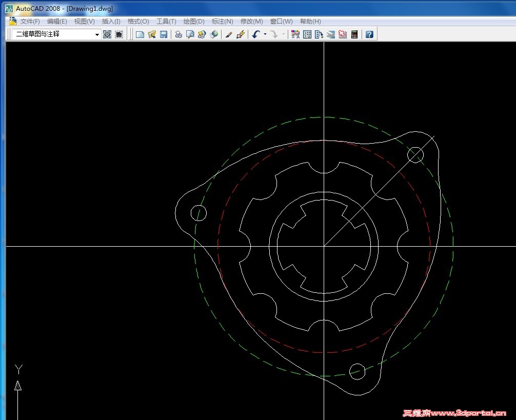Open the 标注(N) menu

(x=222, y=22)
